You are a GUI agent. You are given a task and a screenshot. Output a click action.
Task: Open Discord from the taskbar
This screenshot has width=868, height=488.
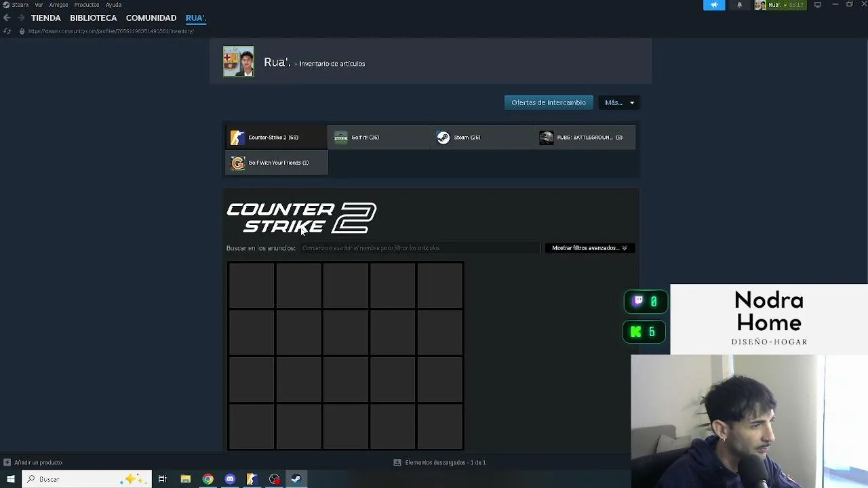[230, 479]
